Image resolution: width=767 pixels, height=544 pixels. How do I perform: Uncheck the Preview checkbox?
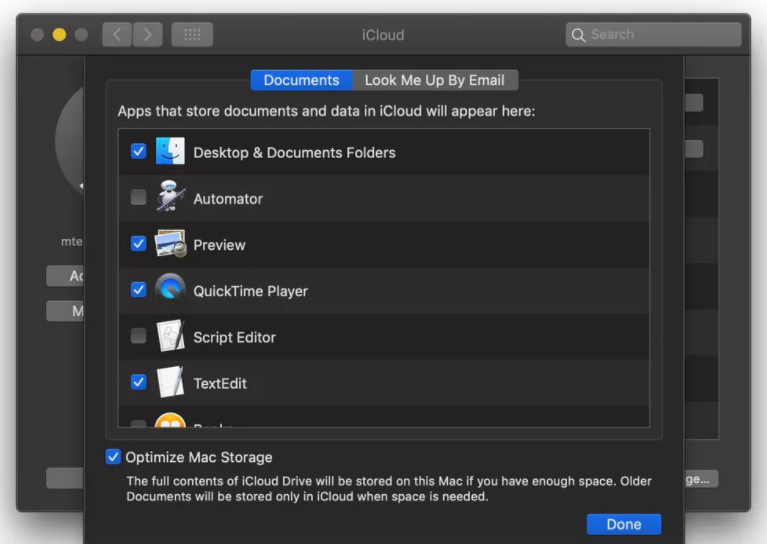138,244
